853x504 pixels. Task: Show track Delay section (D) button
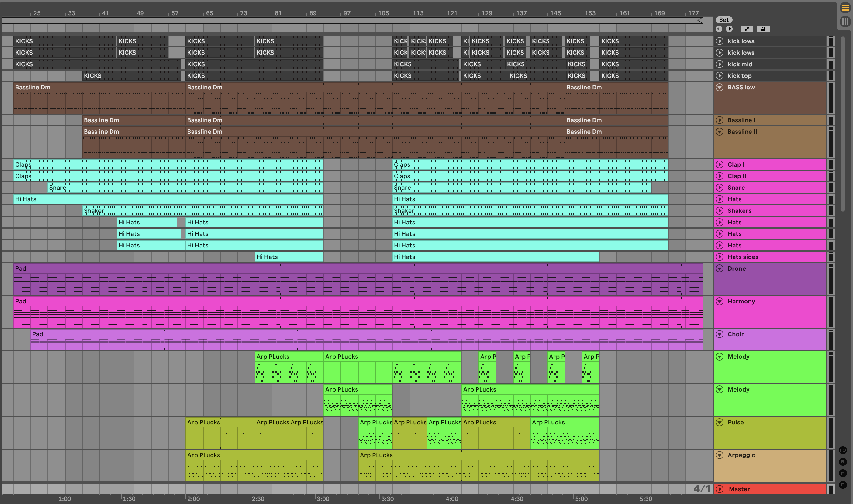tap(843, 485)
